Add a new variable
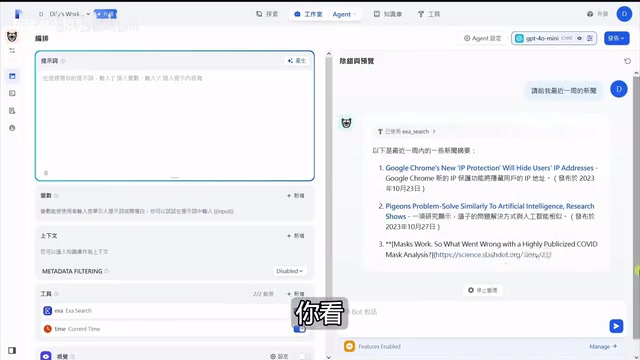 (x=296, y=196)
